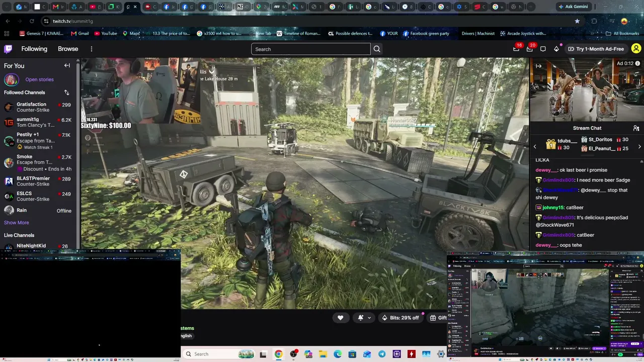Click the ad video thumbnail

(x=586, y=89)
